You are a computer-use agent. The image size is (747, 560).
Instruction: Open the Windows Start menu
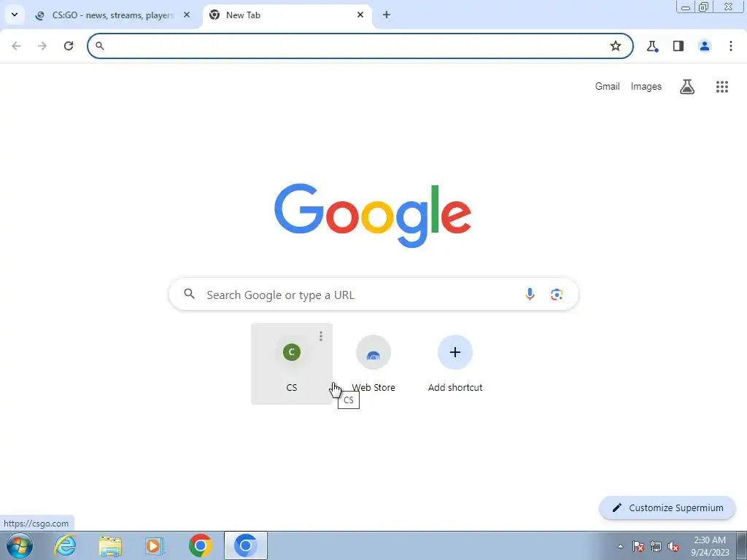point(20,545)
